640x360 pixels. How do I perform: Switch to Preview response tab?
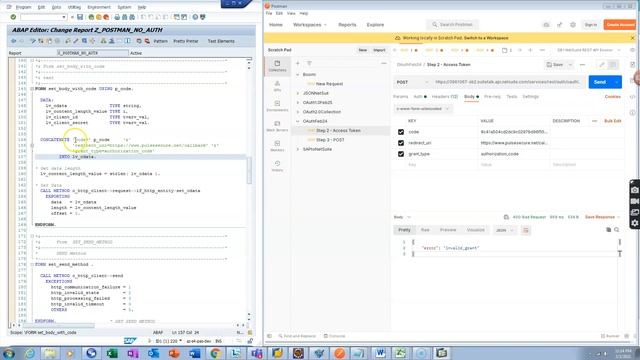[448, 230]
